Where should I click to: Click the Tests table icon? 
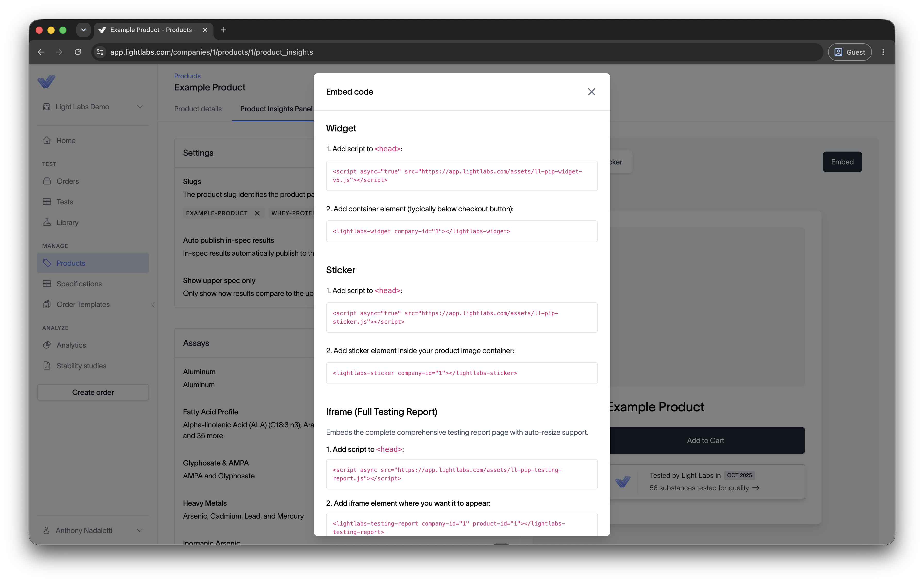(47, 202)
